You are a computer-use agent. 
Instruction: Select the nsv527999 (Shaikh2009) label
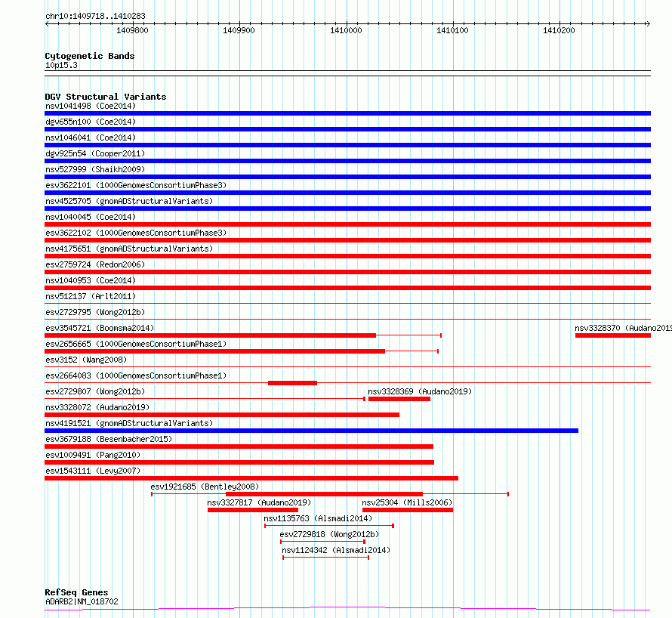pyautogui.click(x=95, y=169)
